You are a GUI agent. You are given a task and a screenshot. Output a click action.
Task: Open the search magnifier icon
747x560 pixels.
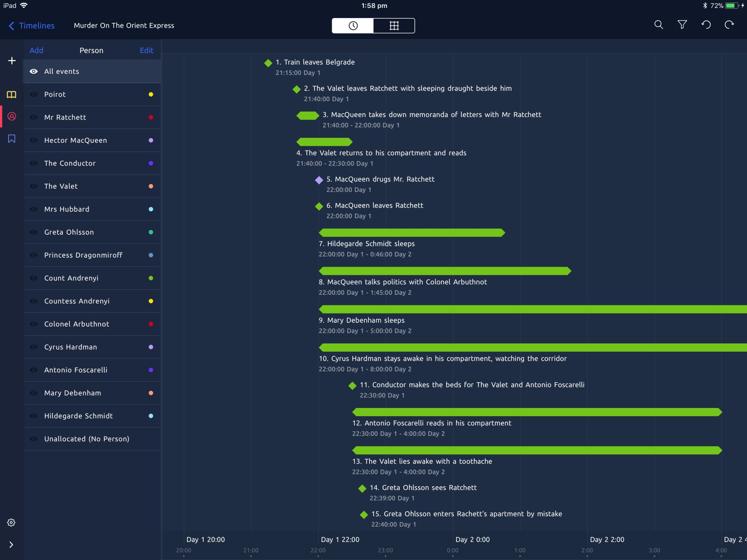pos(658,25)
